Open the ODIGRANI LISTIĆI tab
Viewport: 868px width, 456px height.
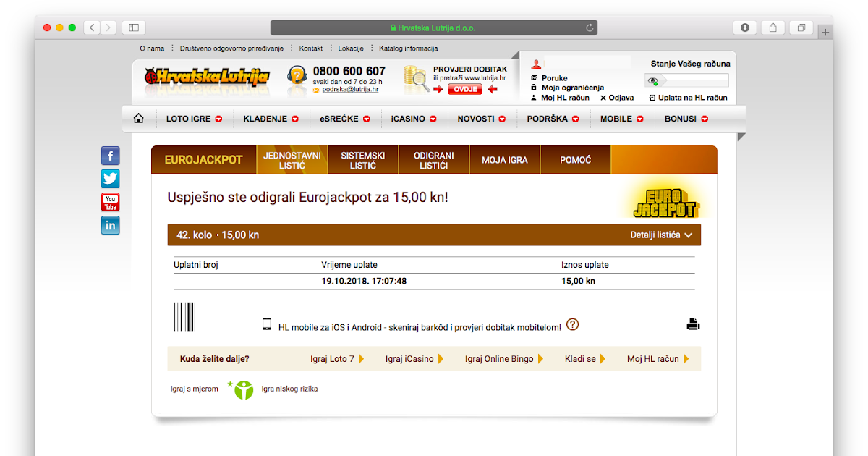[x=434, y=160]
